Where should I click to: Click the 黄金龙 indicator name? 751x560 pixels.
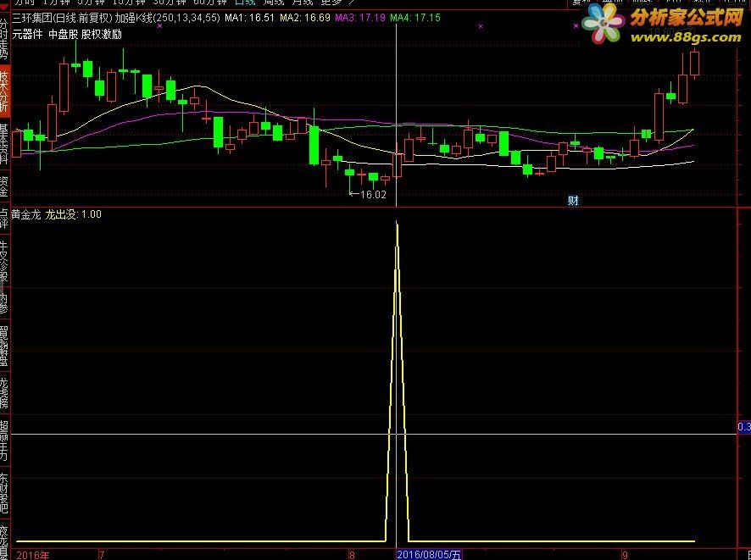point(26,214)
